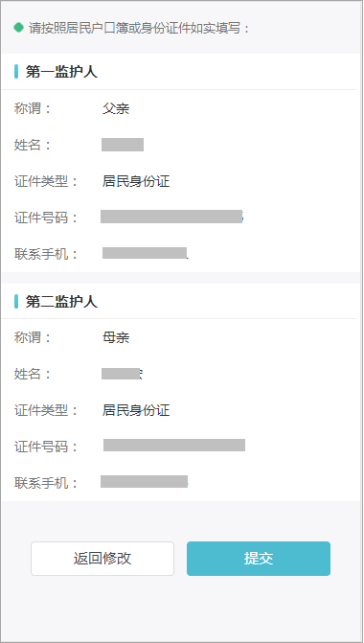
Task: Click the 母亲 relationship value
Action: pyautogui.click(x=116, y=337)
